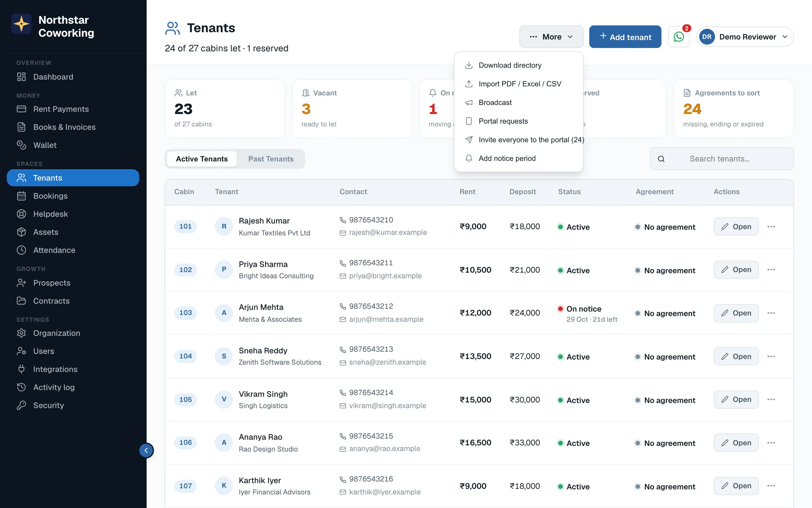Image resolution: width=812 pixels, height=508 pixels.
Task: Open the three-dot menu for Sneha Reddy
Action: click(x=771, y=356)
